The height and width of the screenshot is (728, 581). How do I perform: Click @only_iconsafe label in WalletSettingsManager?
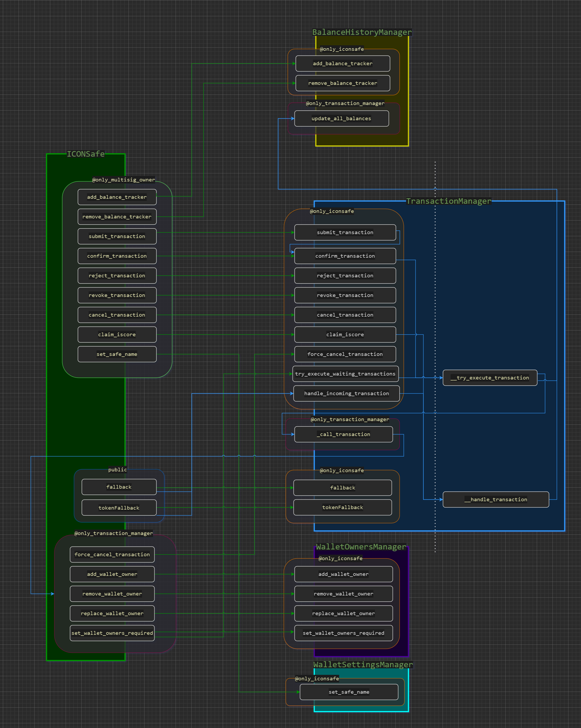point(317,679)
